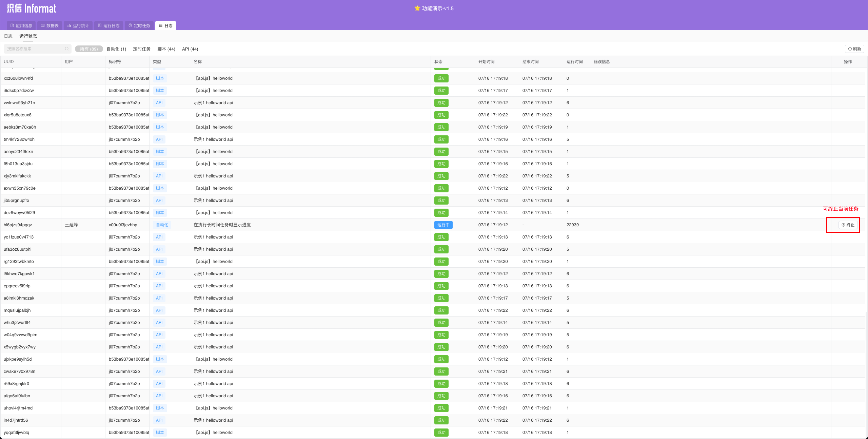Click the magnifier icon in search box
The height and width of the screenshot is (439, 868).
[67, 49]
